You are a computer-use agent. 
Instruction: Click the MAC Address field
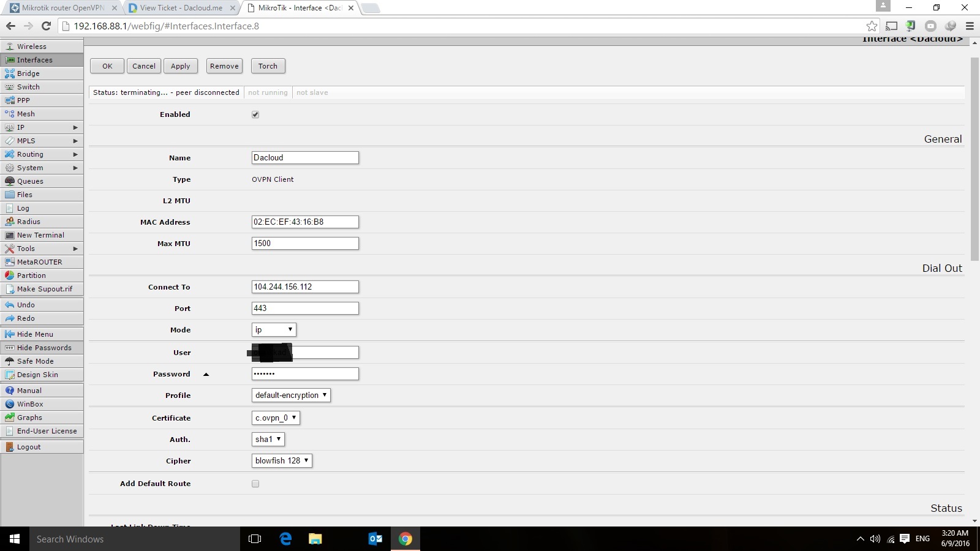tap(305, 222)
